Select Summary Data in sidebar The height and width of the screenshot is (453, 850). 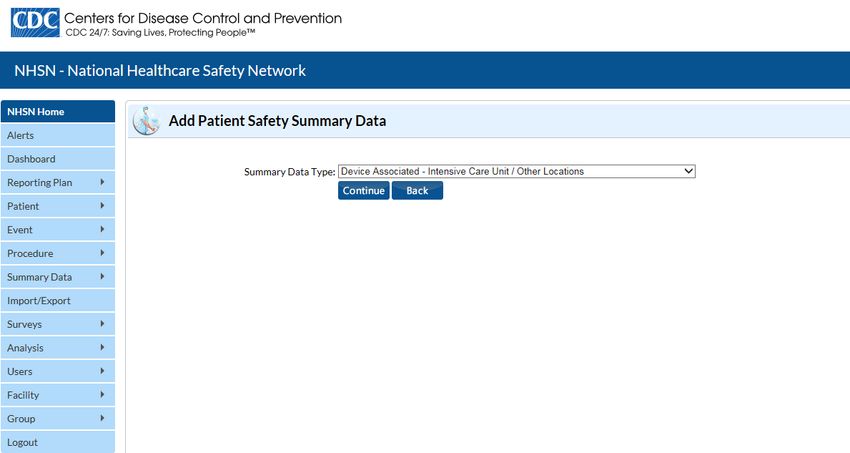[x=58, y=277]
